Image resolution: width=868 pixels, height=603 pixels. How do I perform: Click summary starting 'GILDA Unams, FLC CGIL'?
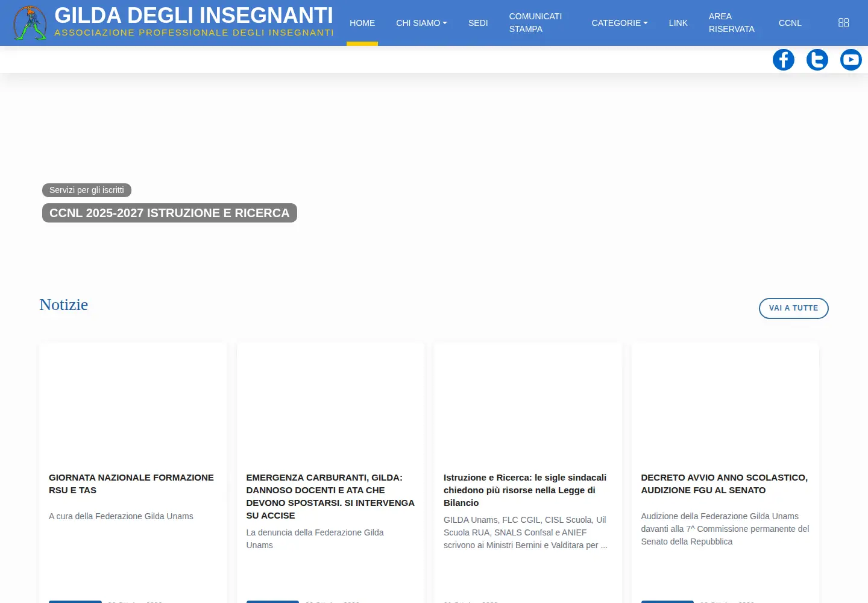pyautogui.click(x=526, y=532)
